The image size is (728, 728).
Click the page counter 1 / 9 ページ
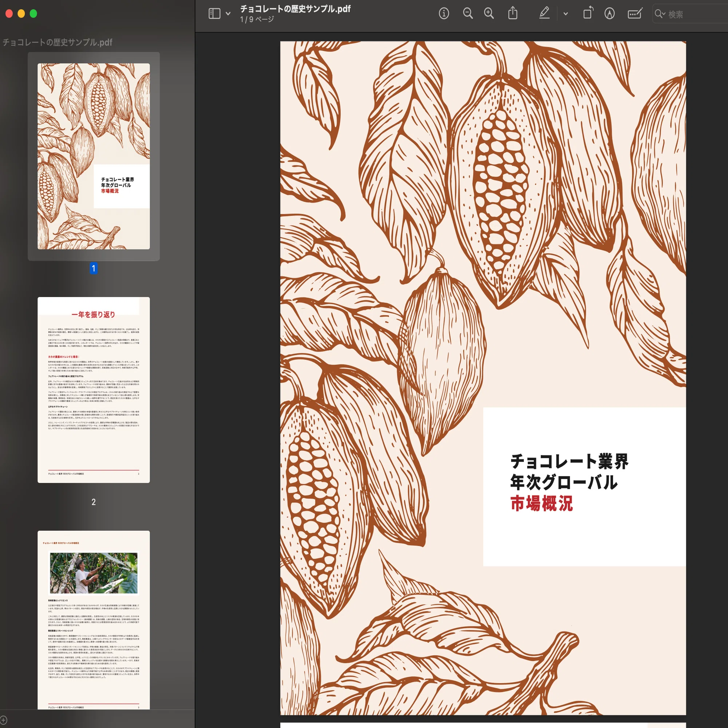[x=257, y=19]
